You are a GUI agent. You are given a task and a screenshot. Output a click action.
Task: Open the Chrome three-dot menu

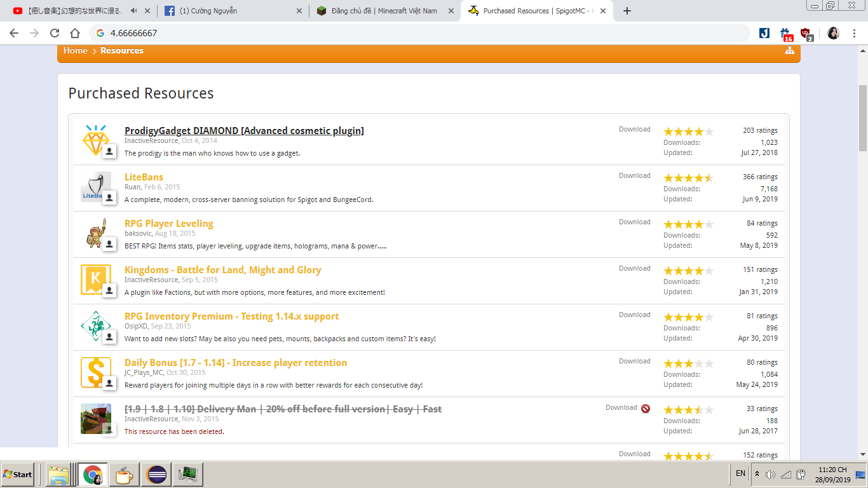tap(853, 33)
